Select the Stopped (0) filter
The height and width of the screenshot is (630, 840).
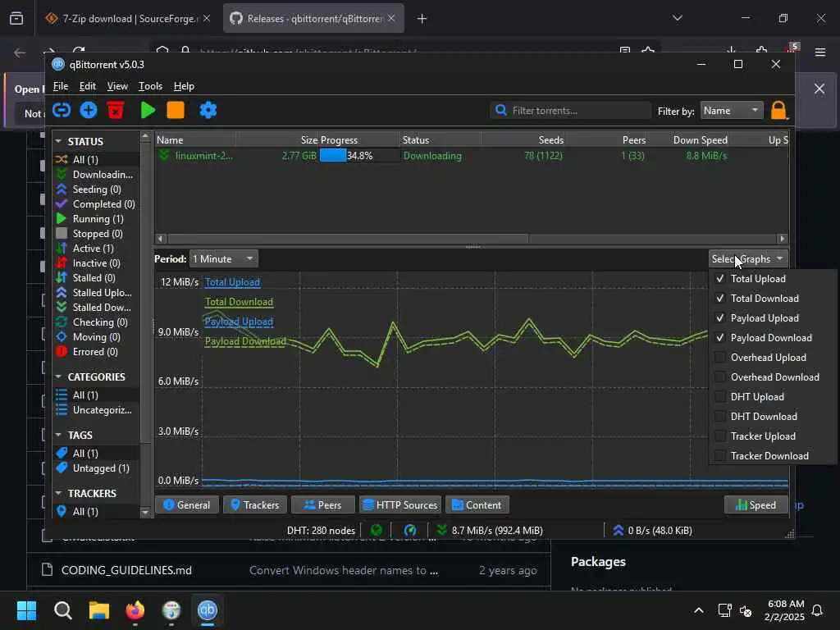pos(95,234)
